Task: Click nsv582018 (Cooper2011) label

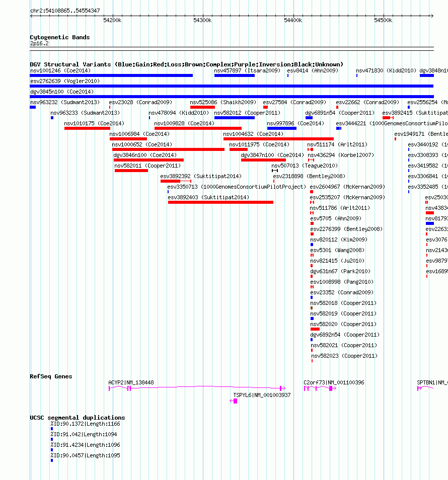Action: (344, 303)
